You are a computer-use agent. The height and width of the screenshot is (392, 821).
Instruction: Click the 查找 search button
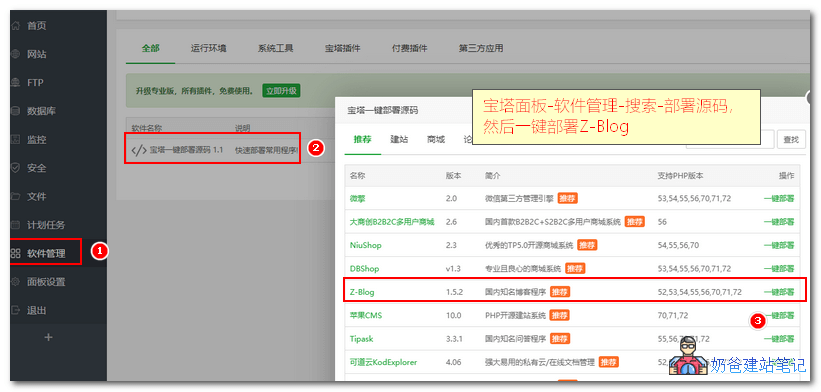tap(791, 140)
